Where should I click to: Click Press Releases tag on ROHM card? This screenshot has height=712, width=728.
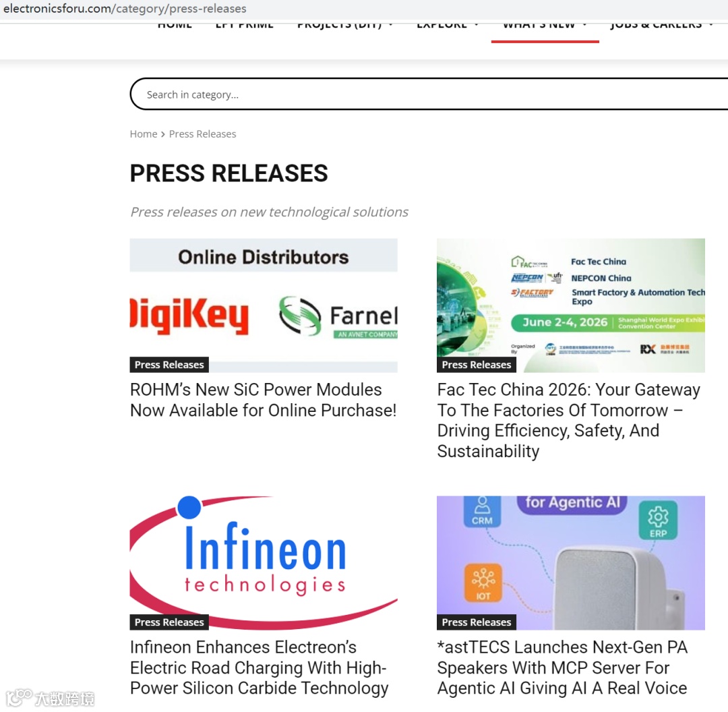tap(169, 365)
